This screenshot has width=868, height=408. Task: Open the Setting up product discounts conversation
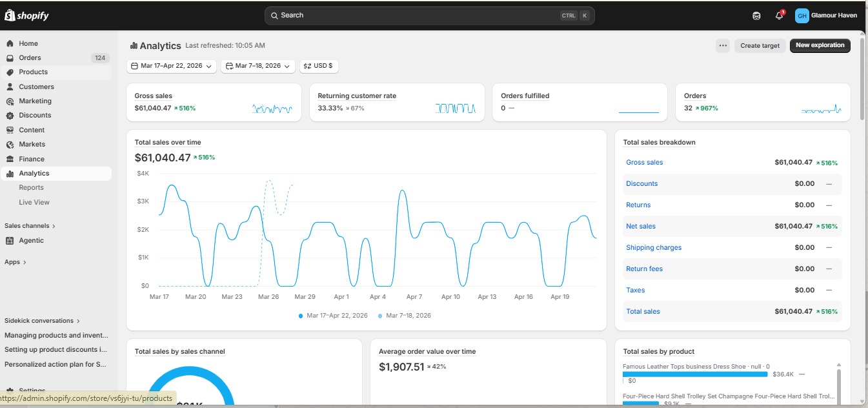pos(56,350)
